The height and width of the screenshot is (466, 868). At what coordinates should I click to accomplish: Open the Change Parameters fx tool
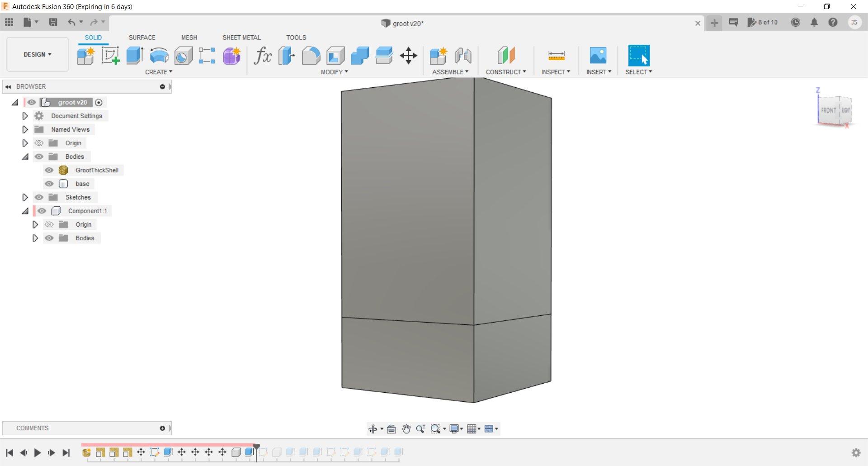262,56
